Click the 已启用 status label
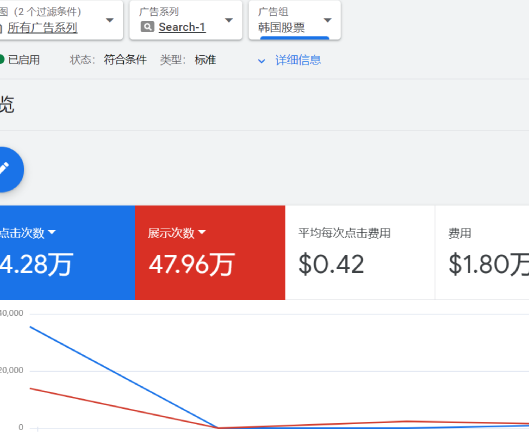The image size is (529, 433). (24, 60)
